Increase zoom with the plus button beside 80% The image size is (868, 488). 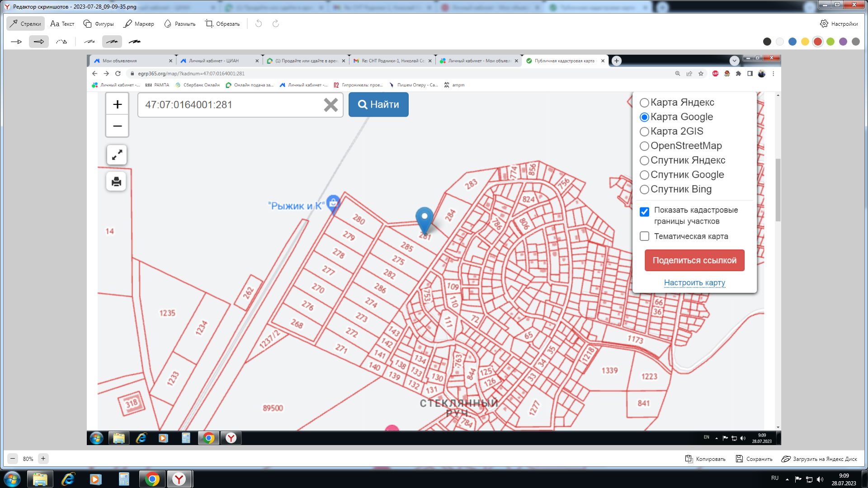point(43,459)
